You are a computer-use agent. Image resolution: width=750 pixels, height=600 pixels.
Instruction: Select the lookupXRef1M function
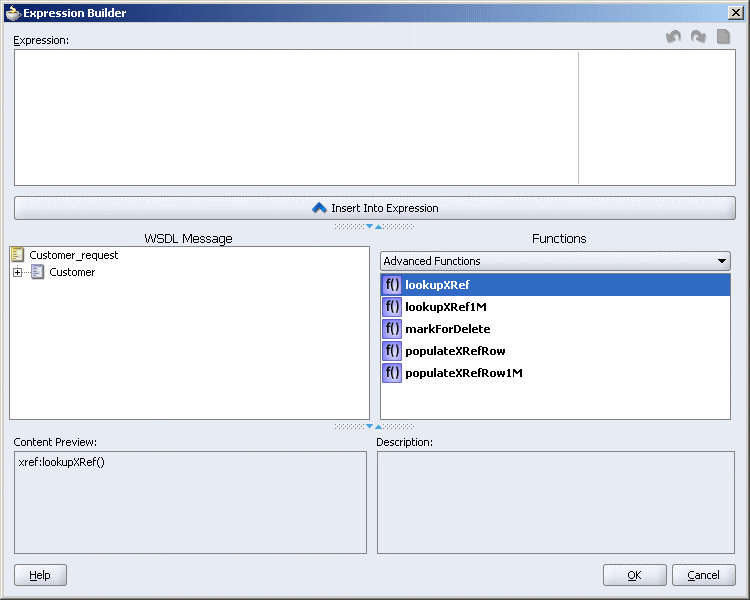pos(555,307)
